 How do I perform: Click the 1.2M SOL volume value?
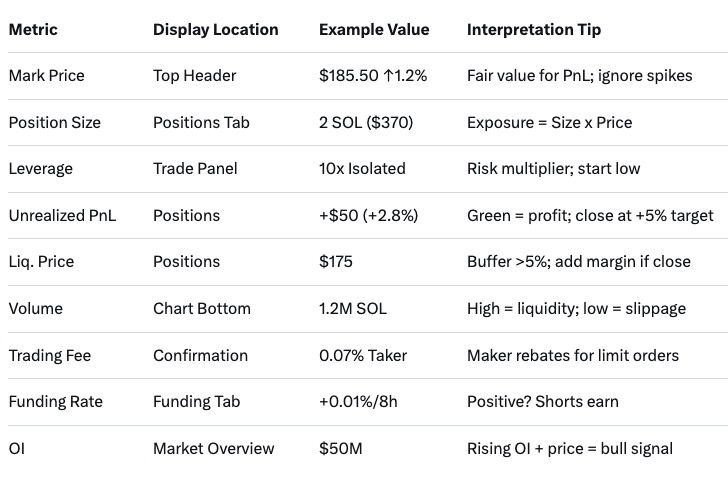pos(354,309)
